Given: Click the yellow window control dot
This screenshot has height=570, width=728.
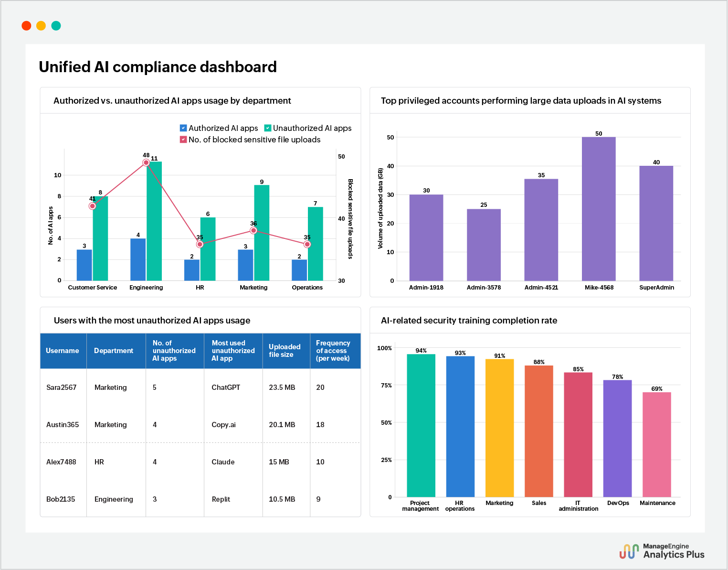Looking at the screenshot, I should [41, 25].
